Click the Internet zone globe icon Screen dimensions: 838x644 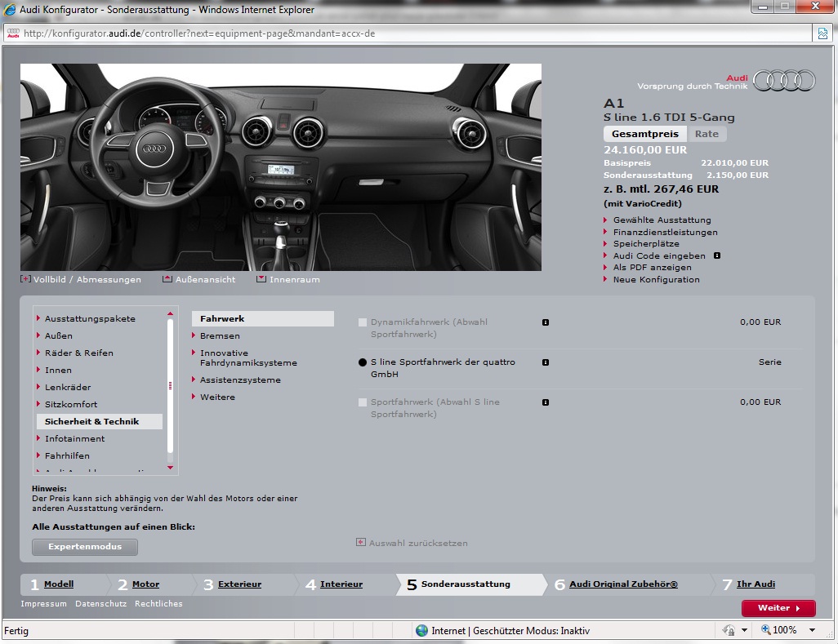click(x=421, y=631)
